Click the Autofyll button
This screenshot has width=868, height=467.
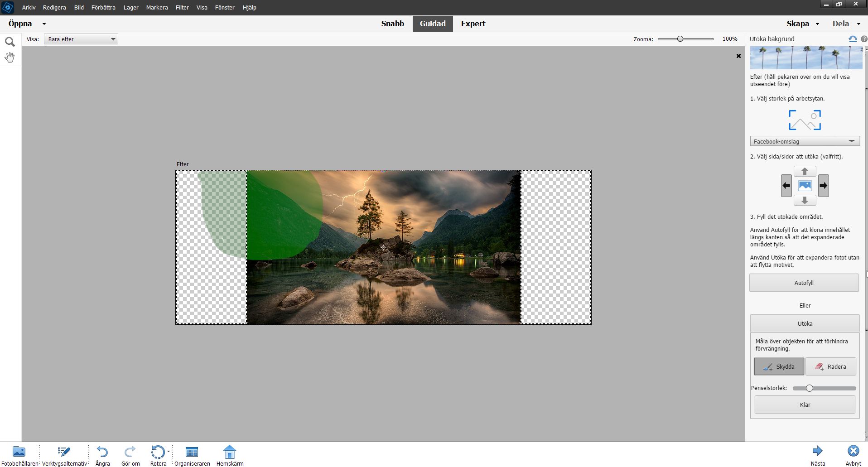pyautogui.click(x=804, y=283)
